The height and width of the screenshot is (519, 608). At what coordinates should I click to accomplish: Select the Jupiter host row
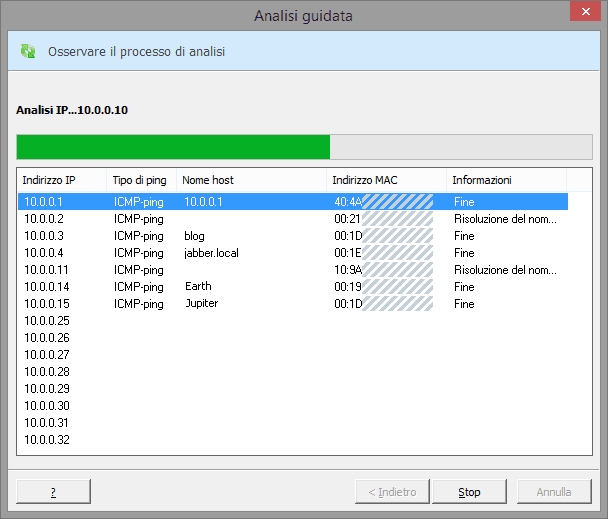click(x=201, y=304)
